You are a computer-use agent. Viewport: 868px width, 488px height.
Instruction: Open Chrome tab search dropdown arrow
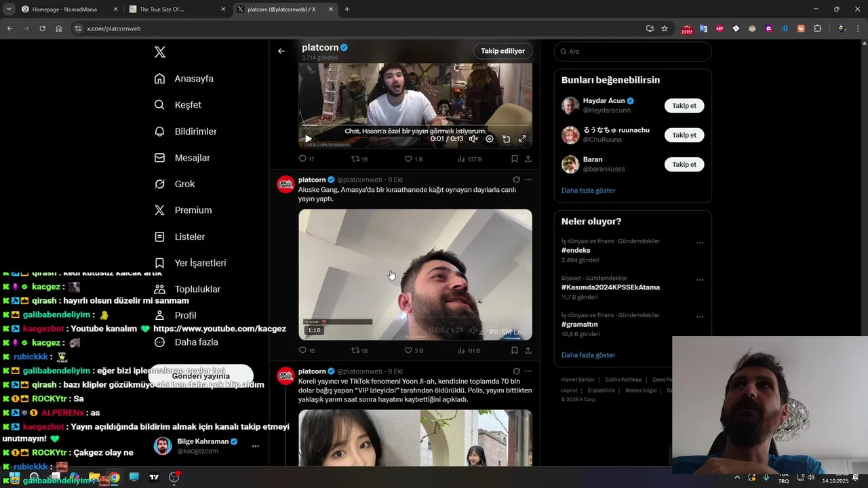point(8,9)
